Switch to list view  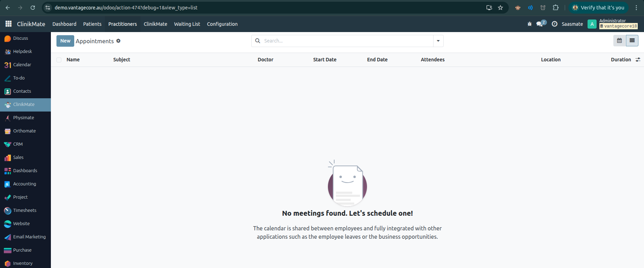[632, 41]
